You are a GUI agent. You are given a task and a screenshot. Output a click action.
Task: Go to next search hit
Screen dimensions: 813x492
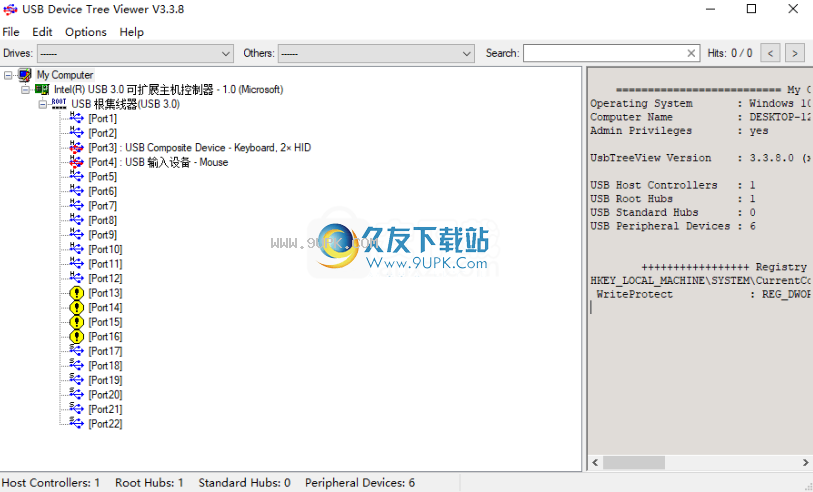pyautogui.click(x=795, y=53)
